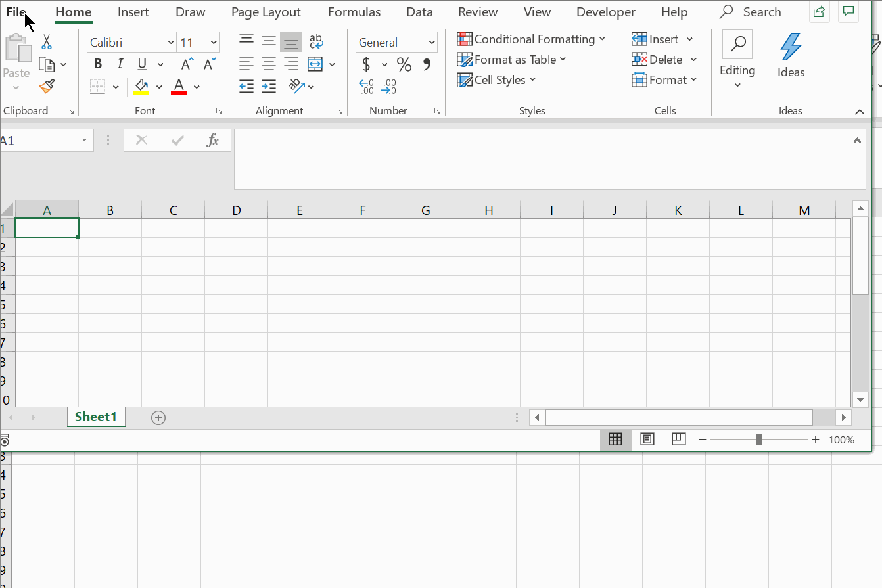The height and width of the screenshot is (588, 882).
Task: Apply the Percent style
Action: pos(404,64)
